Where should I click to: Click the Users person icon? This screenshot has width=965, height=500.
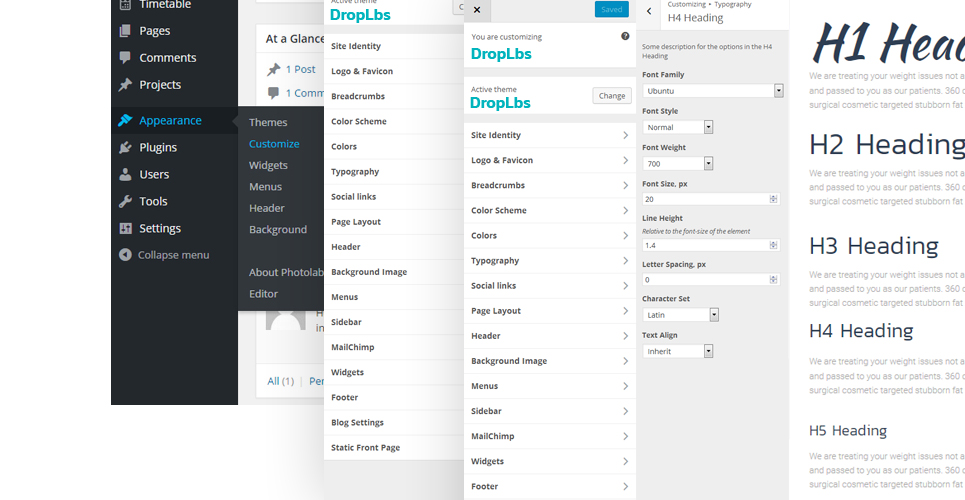125,174
